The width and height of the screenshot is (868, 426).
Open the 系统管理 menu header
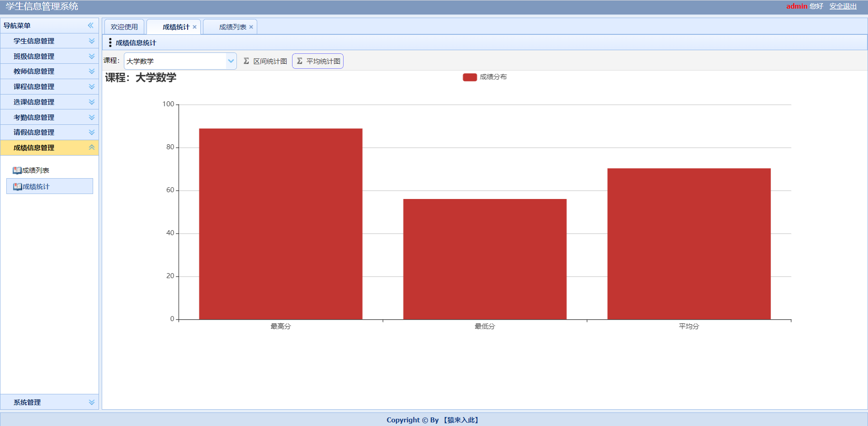tap(49, 402)
